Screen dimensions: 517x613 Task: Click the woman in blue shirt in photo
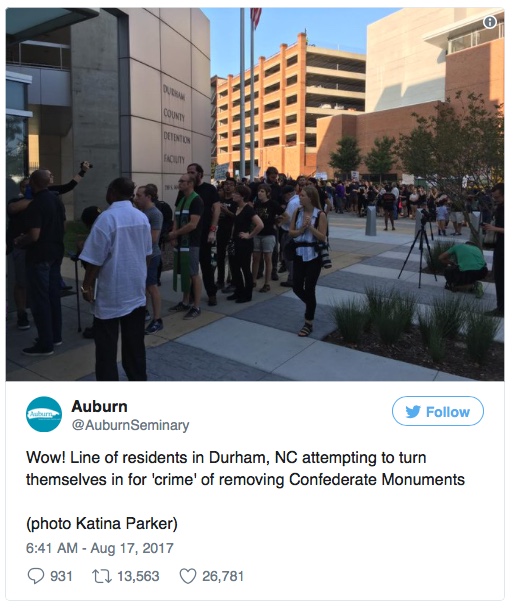309,260
